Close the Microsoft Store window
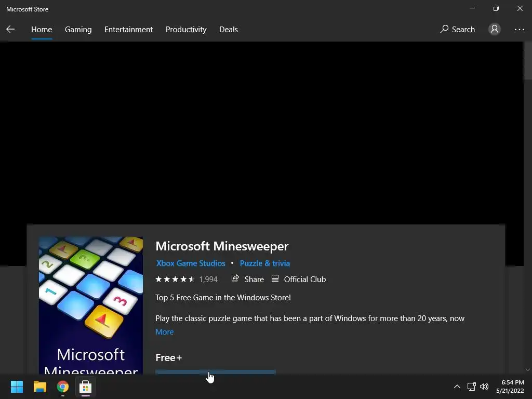 click(520, 8)
